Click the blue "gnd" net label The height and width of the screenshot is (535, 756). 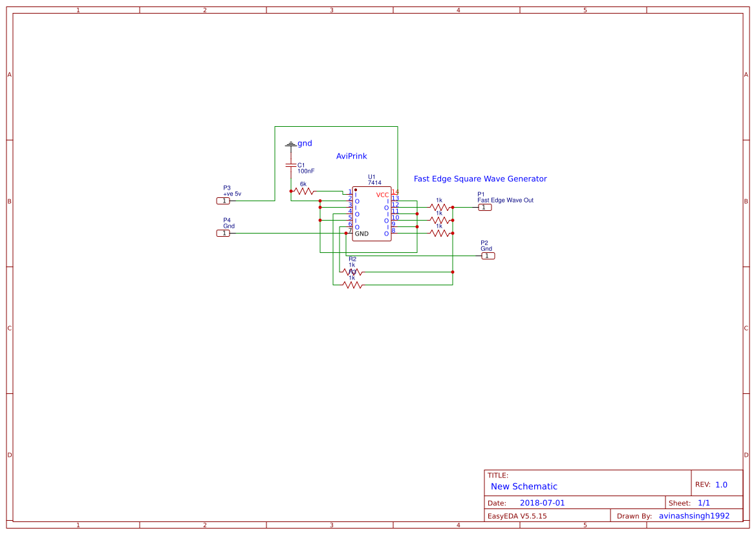[x=305, y=143]
